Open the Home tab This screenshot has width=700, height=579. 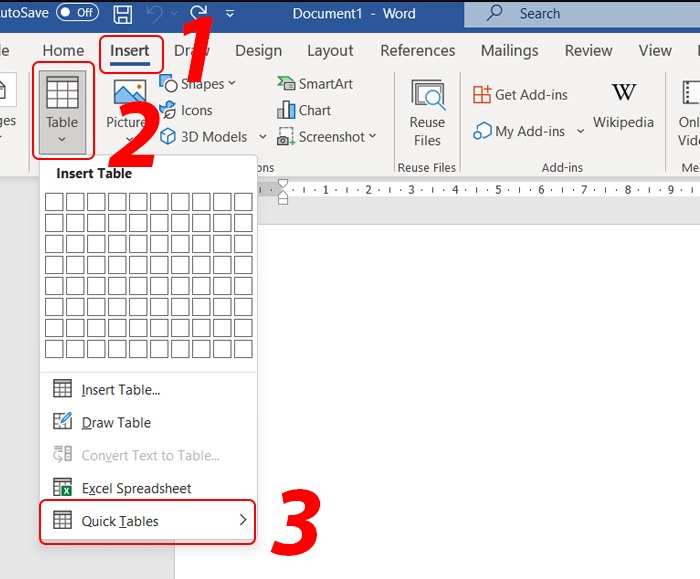pyautogui.click(x=63, y=50)
